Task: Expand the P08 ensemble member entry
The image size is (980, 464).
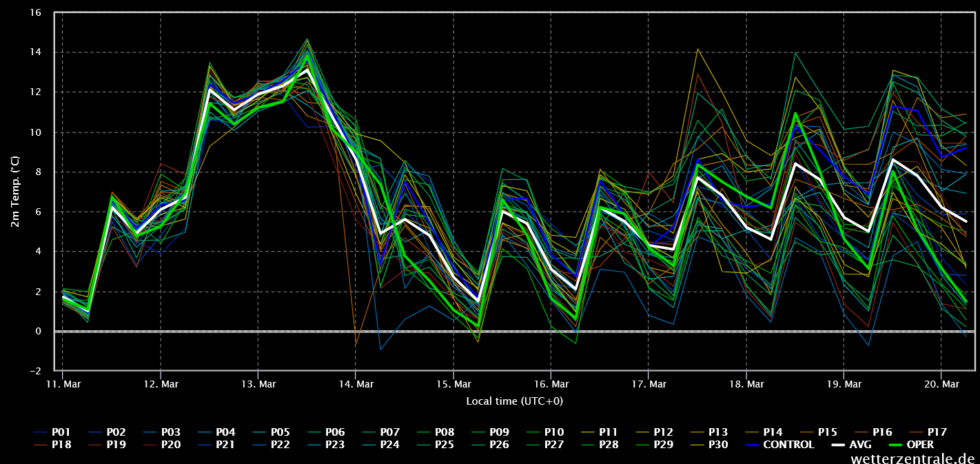Action: (x=445, y=432)
